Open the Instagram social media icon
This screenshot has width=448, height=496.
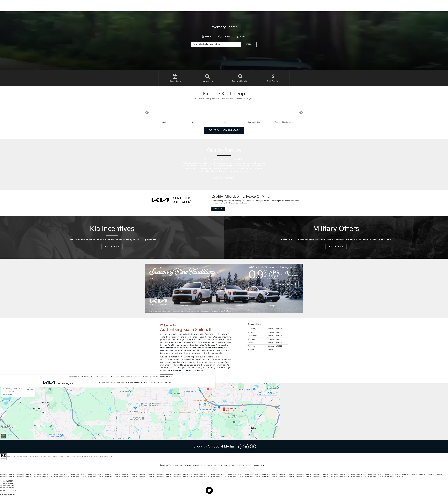(x=253, y=447)
